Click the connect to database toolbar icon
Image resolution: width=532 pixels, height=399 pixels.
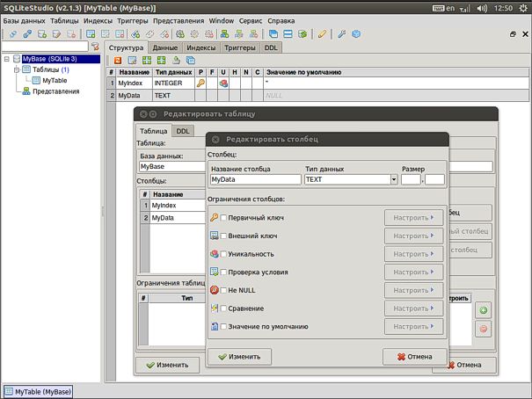tap(13, 34)
